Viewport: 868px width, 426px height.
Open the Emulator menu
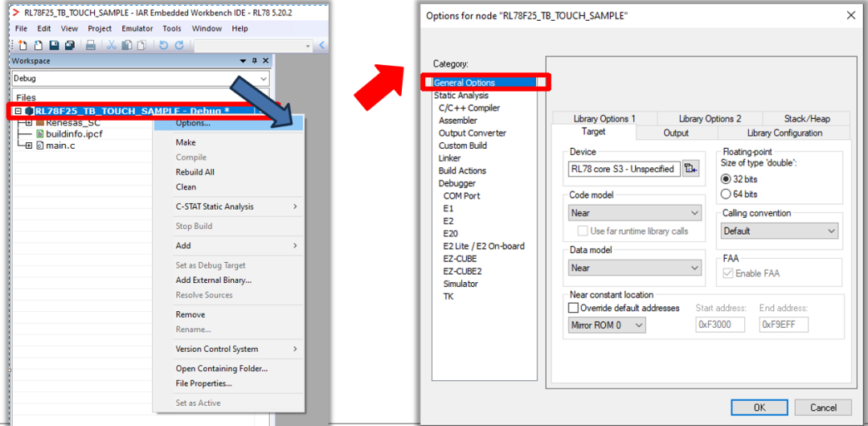pos(137,28)
